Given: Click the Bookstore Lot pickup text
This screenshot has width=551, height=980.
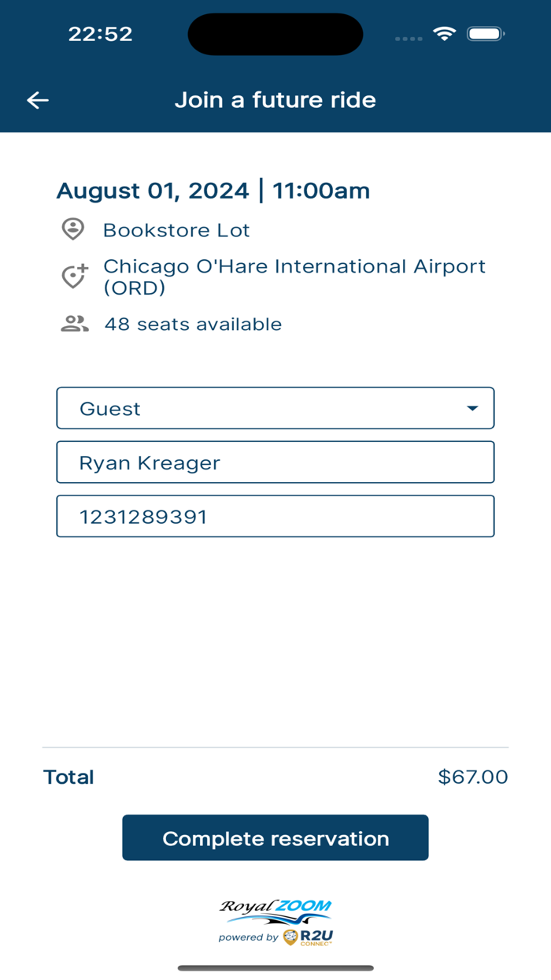Looking at the screenshot, I should [176, 230].
